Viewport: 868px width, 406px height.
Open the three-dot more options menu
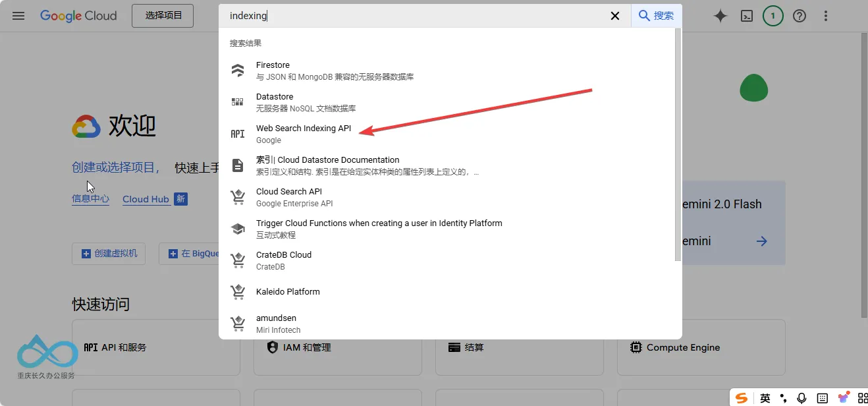click(826, 16)
